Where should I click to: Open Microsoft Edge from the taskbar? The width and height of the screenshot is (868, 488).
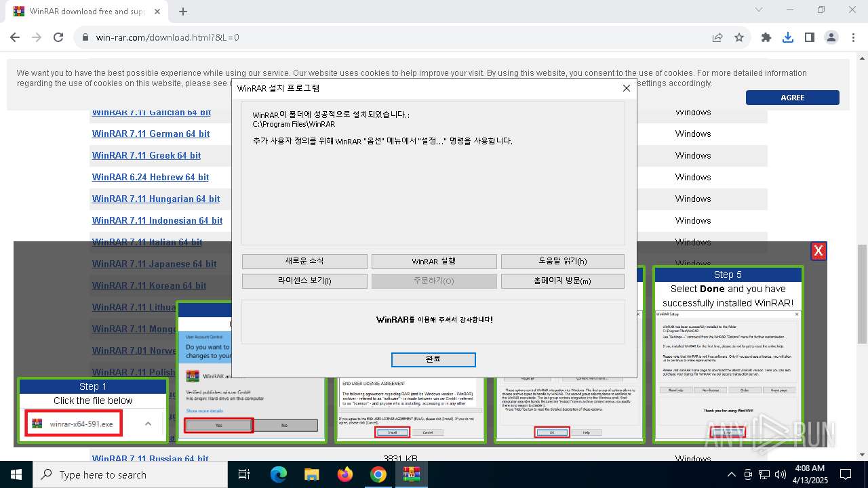279,474
